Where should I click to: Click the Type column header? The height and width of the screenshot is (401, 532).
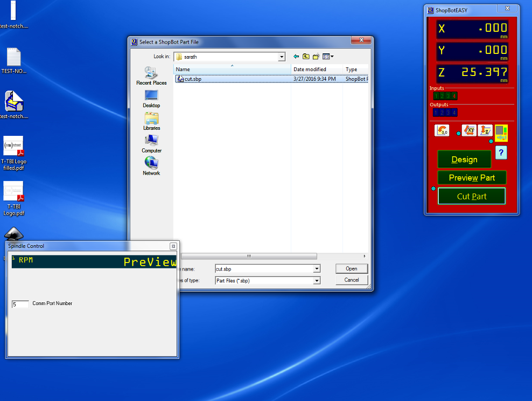click(x=355, y=70)
